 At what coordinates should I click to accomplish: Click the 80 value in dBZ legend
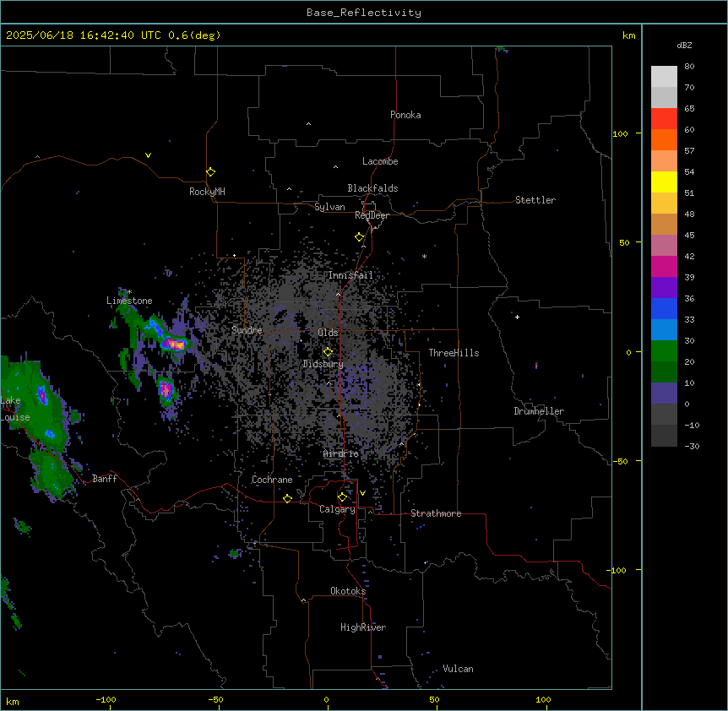point(689,67)
